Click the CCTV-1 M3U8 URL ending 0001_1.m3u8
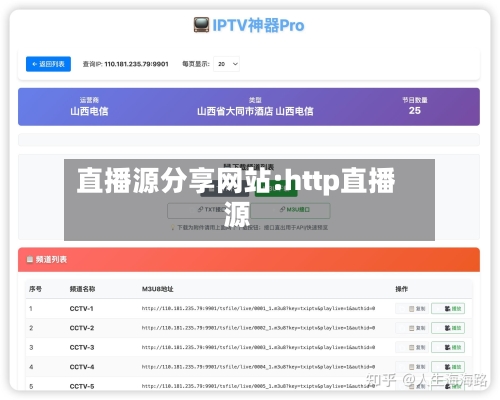 point(258,308)
